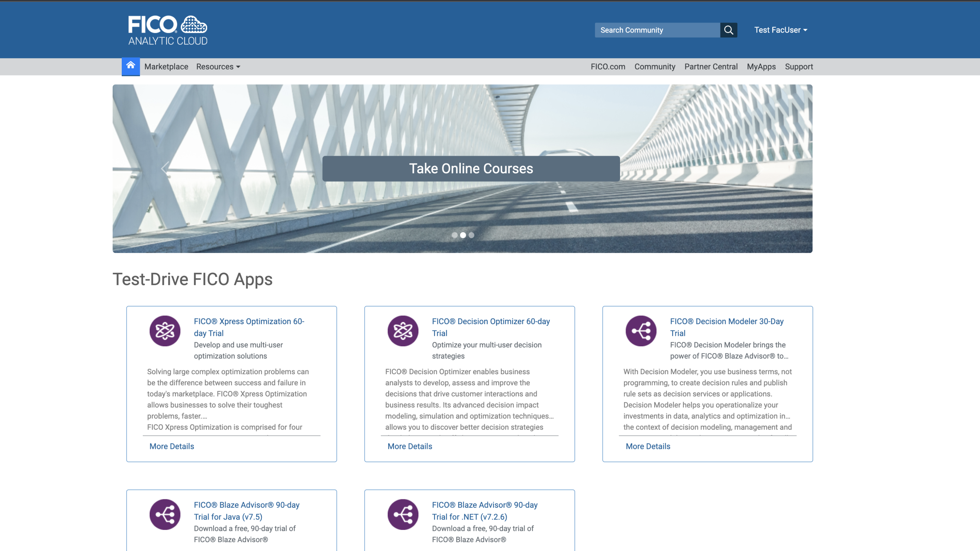Expand the Resources dropdown menu
The image size is (980, 551).
pyautogui.click(x=218, y=67)
